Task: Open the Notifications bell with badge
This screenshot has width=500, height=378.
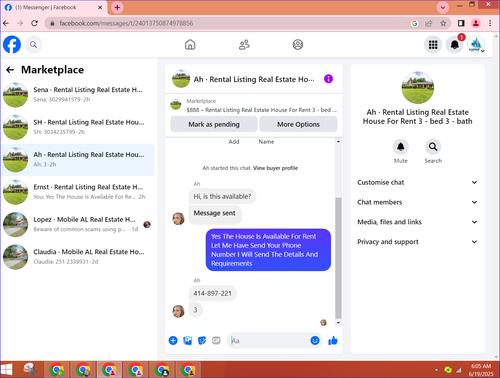Action: click(455, 44)
